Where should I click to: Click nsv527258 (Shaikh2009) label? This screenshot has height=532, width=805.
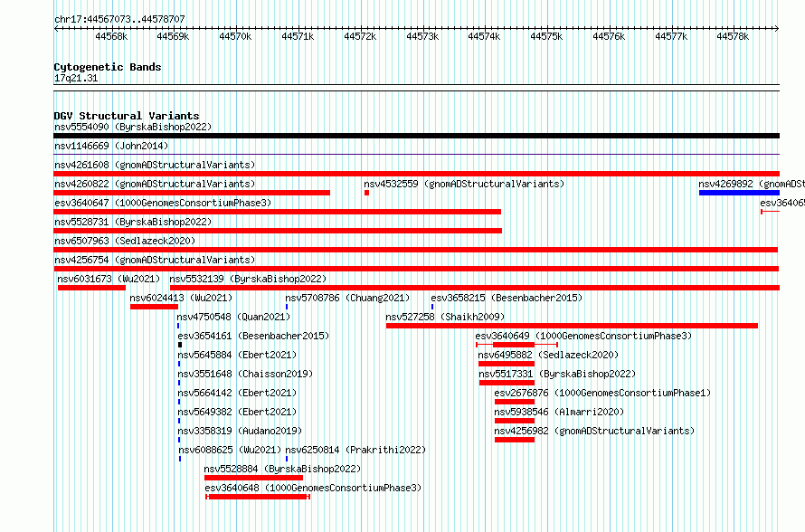[x=445, y=317]
